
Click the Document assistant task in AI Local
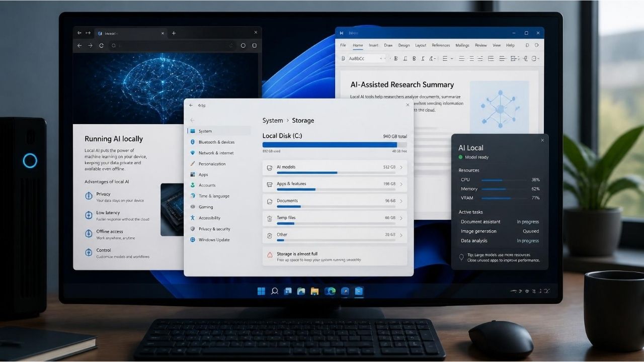[500, 222]
